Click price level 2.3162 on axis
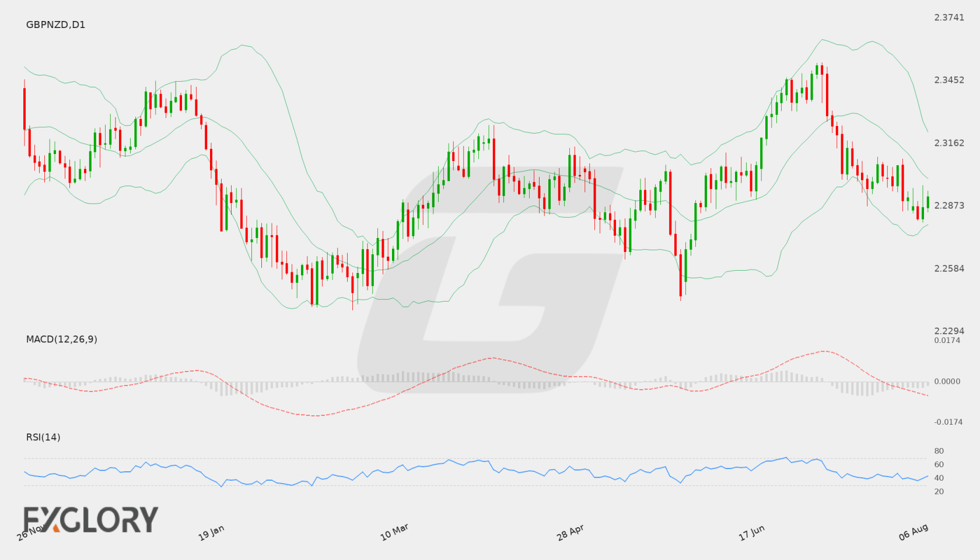Screen dimensions: 980x560 coord(949,143)
